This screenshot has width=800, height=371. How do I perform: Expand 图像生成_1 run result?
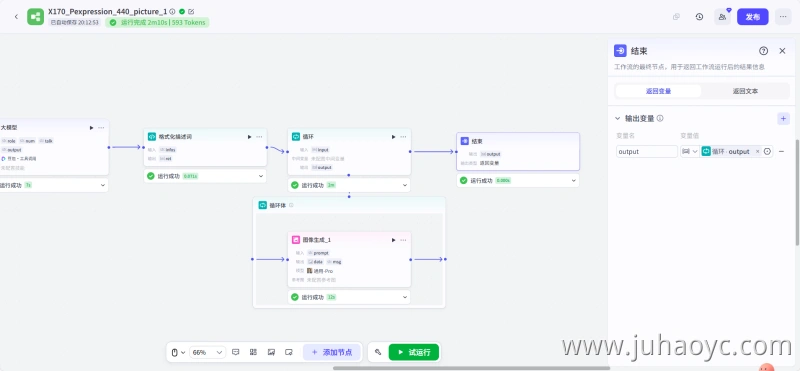click(x=405, y=297)
